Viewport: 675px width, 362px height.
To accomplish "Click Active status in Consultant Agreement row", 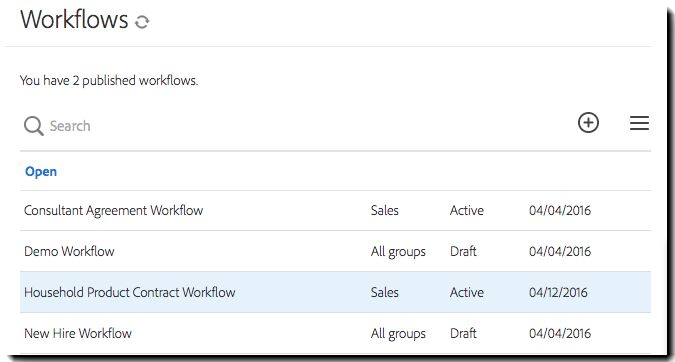I will 467,210.
